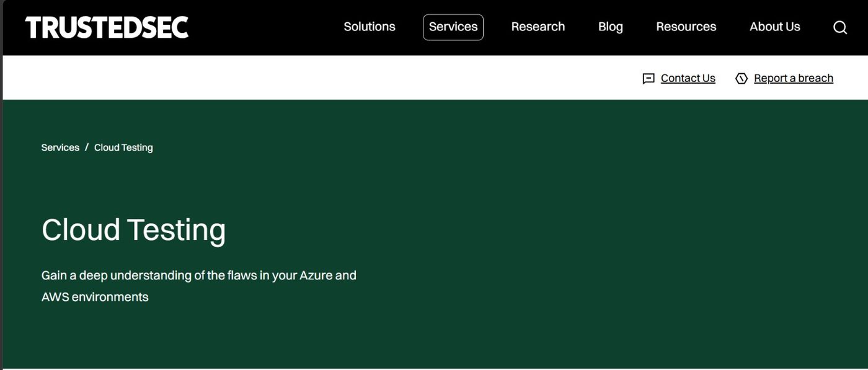The width and height of the screenshot is (868, 370).
Task: Open the Research menu
Action: point(538,27)
